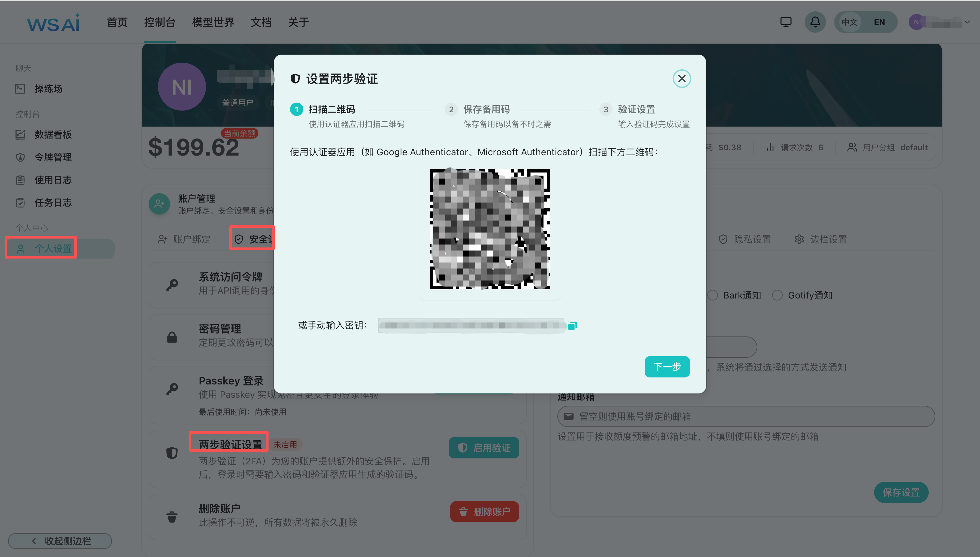Close the two-step verification dialog
980x557 pixels.
click(682, 78)
